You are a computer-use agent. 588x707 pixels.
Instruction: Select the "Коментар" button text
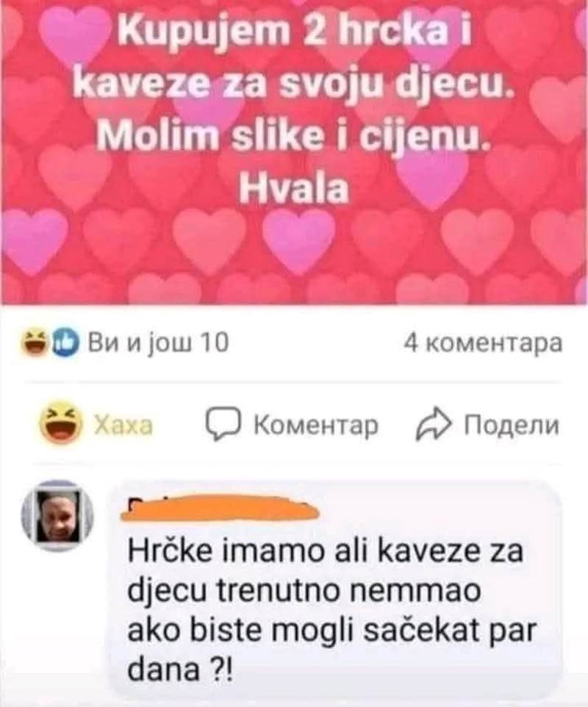316,426
